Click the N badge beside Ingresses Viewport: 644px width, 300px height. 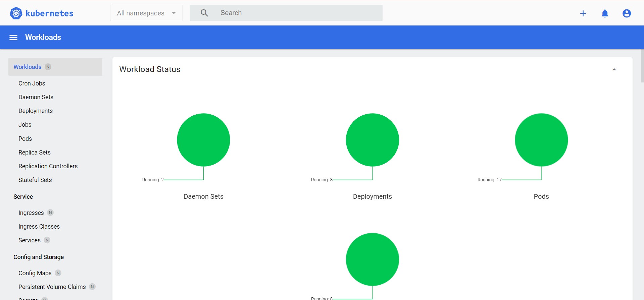[x=50, y=213]
